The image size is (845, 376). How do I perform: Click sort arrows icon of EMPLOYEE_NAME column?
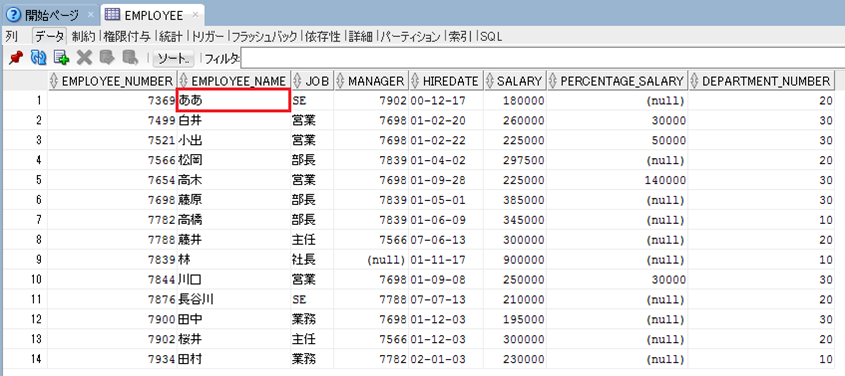pos(184,81)
